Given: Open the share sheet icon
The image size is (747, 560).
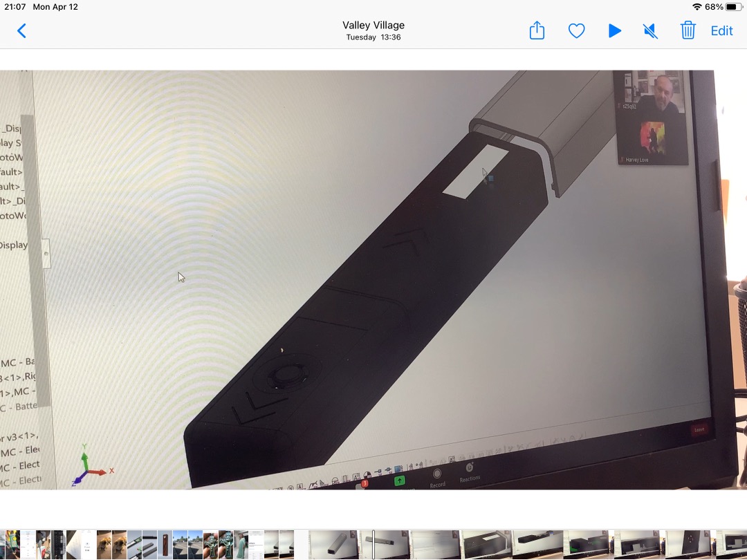Looking at the screenshot, I should [537, 30].
